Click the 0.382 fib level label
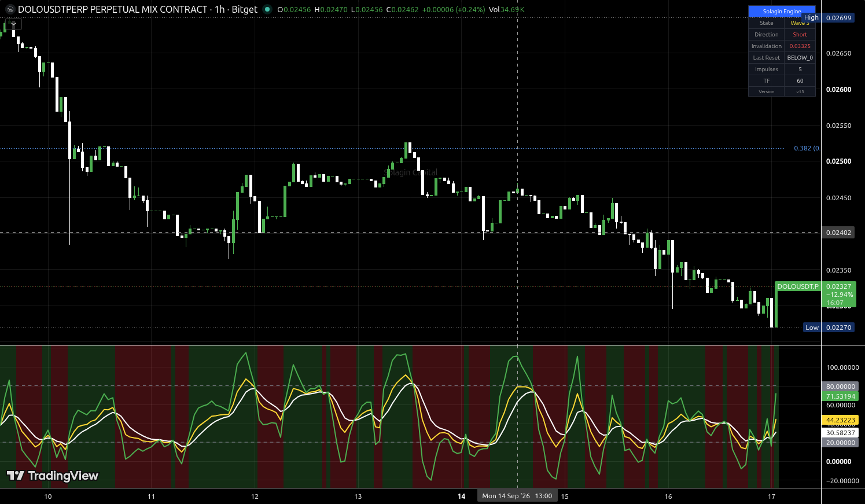 point(807,148)
